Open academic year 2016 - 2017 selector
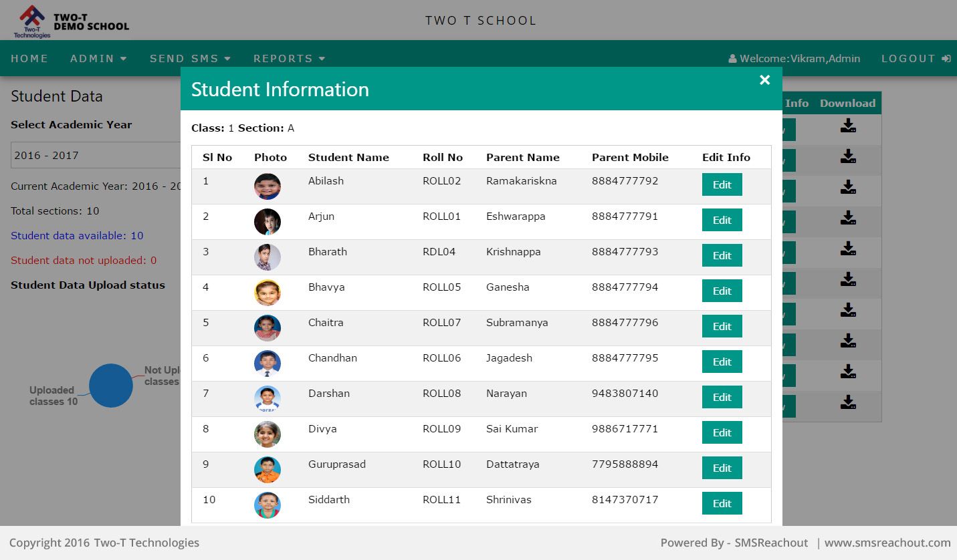Image resolution: width=957 pixels, height=560 pixels. 96,155
